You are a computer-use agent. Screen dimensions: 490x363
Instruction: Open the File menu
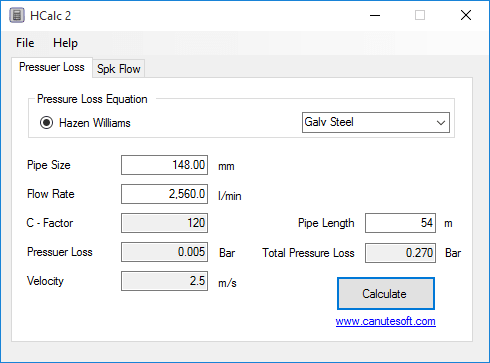coord(25,43)
